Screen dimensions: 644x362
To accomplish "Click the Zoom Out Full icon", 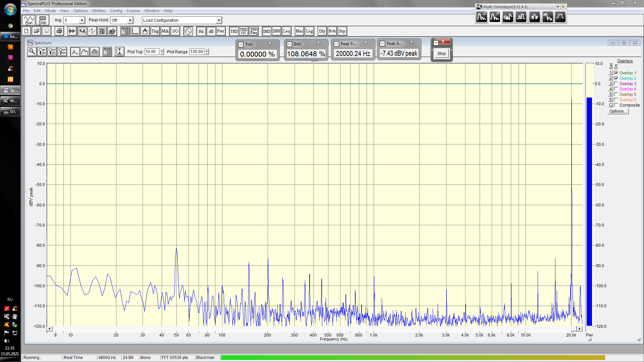I will [x=62, y=52].
